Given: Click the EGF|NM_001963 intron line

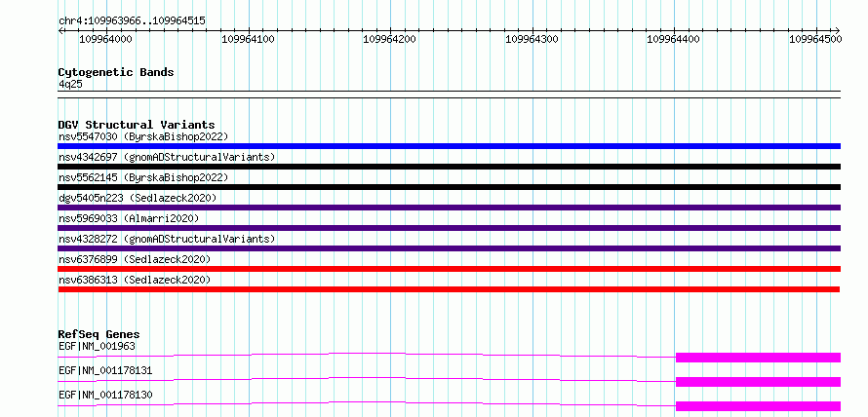Looking at the screenshot, I should point(367,353).
